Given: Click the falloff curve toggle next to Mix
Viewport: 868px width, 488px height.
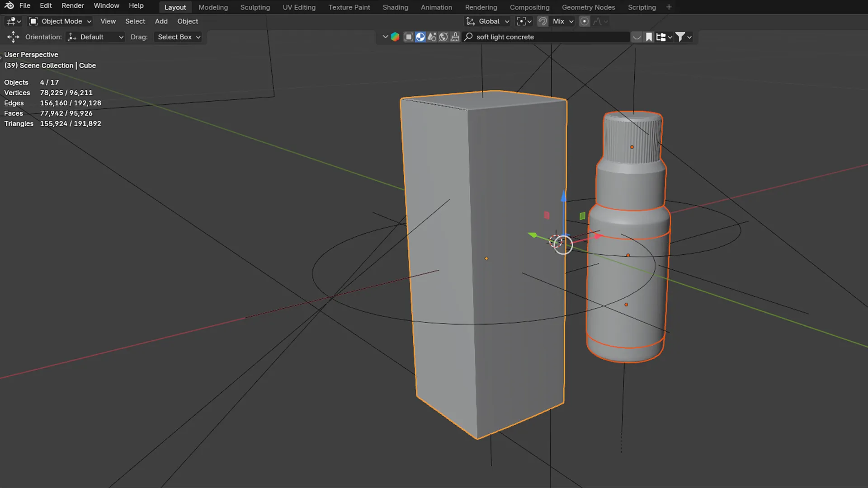Looking at the screenshot, I should point(597,21).
